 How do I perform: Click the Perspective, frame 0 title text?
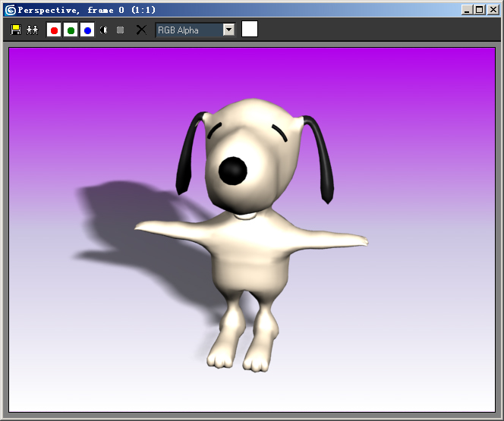coord(87,11)
